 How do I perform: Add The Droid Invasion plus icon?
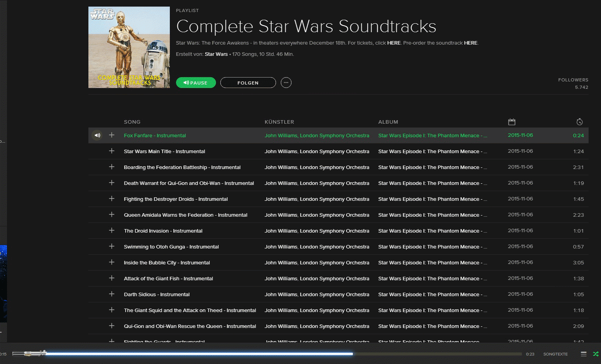point(112,230)
